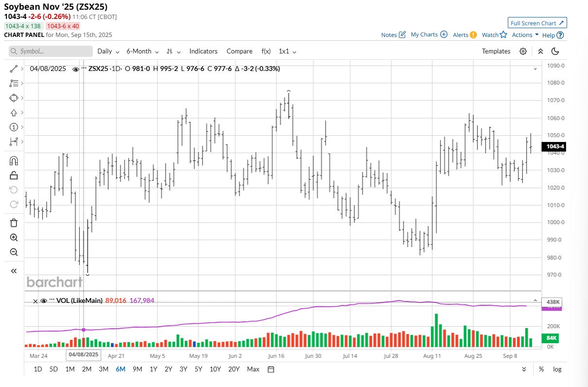Delete drawings with the trash icon
The height and width of the screenshot is (387, 588).
(14, 223)
